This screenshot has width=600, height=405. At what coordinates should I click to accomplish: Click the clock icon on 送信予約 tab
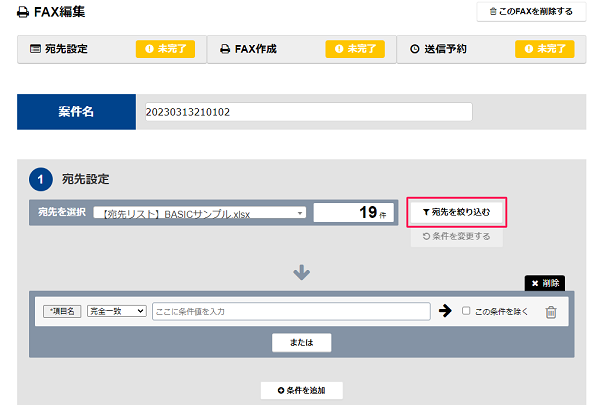pos(415,49)
